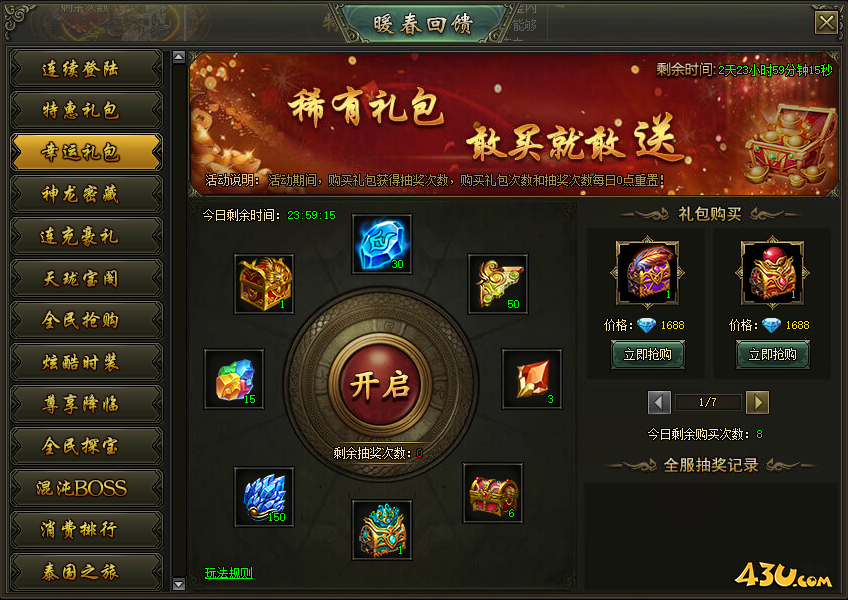The image size is (848, 600).
Task: Go to previous gift pack page
Action: (659, 403)
